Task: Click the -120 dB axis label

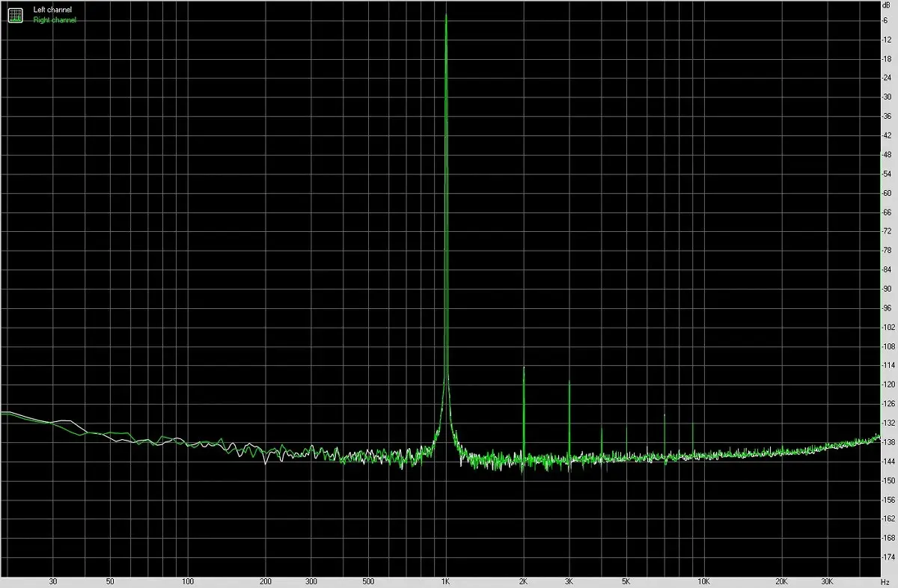Action: coord(889,385)
